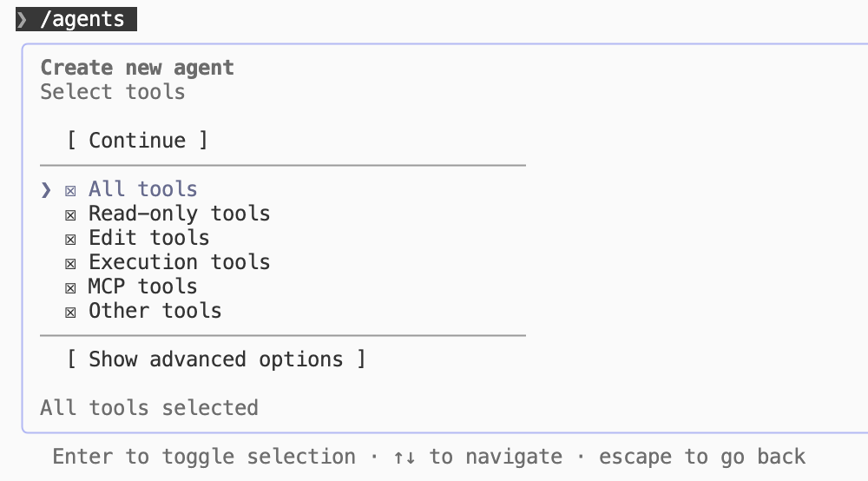
Task: Click the All tools selected status text
Action: coord(149,408)
